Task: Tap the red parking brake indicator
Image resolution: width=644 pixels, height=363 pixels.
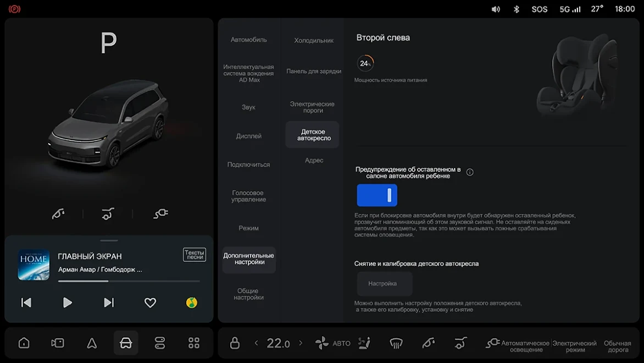Action: click(x=14, y=9)
